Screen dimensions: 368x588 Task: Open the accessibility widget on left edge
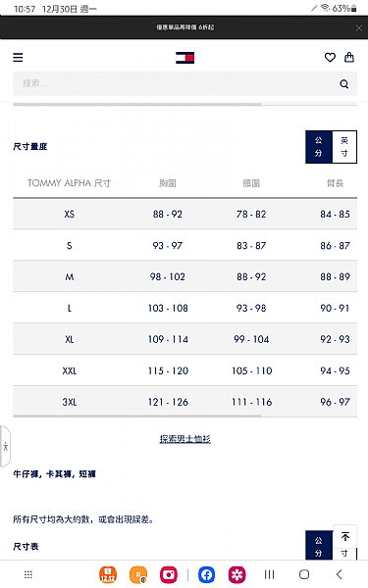click(5, 446)
